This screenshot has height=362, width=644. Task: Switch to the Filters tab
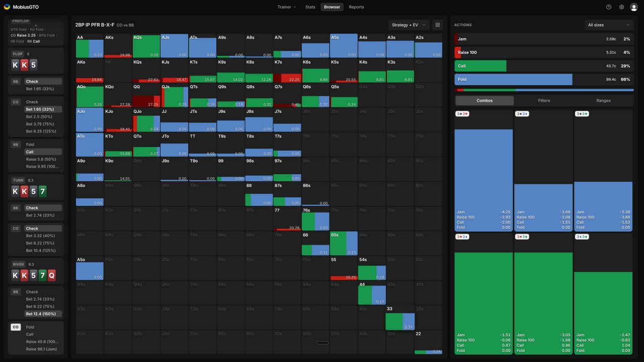pos(544,101)
